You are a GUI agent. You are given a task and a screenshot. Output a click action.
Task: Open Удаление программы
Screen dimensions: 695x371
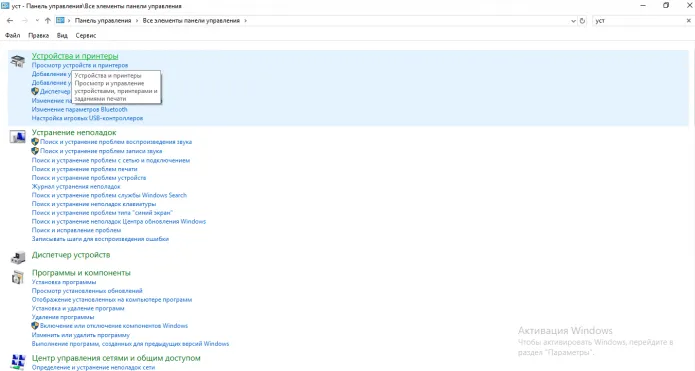pyautogui.click(x=63, y=317)
